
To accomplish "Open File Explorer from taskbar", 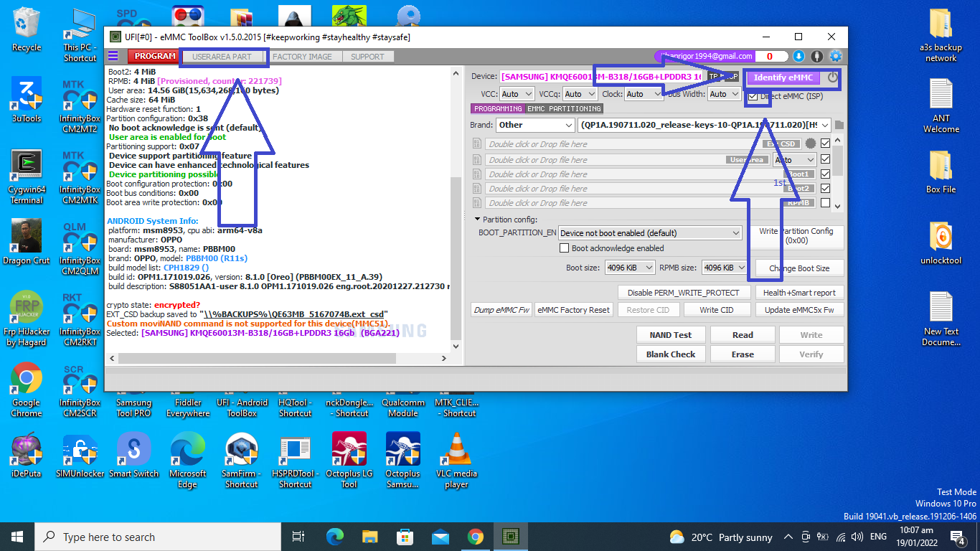I will tap(369, 537).
